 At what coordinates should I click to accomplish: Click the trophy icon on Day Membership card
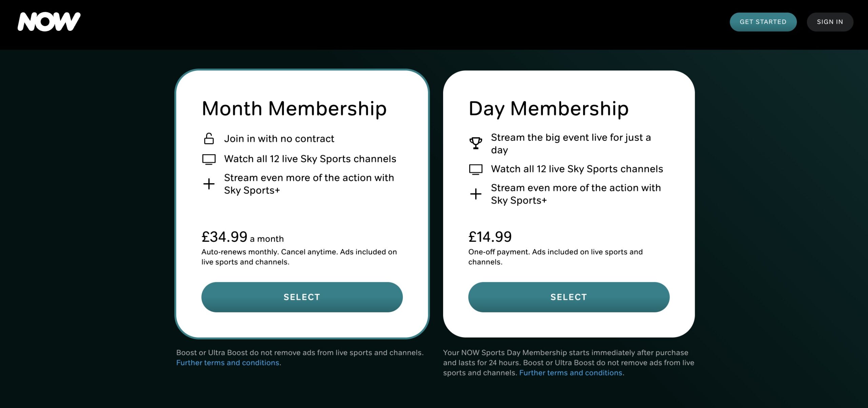click(476, 142)
